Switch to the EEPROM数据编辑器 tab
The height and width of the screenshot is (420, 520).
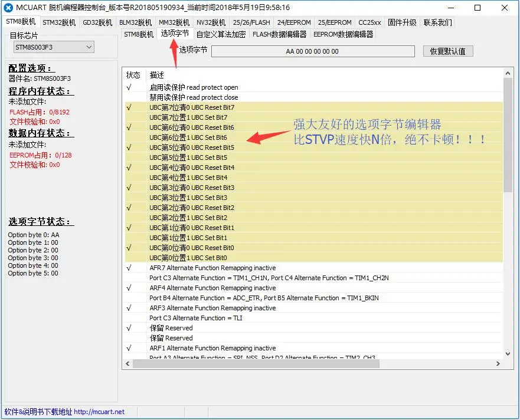point(344,34)
